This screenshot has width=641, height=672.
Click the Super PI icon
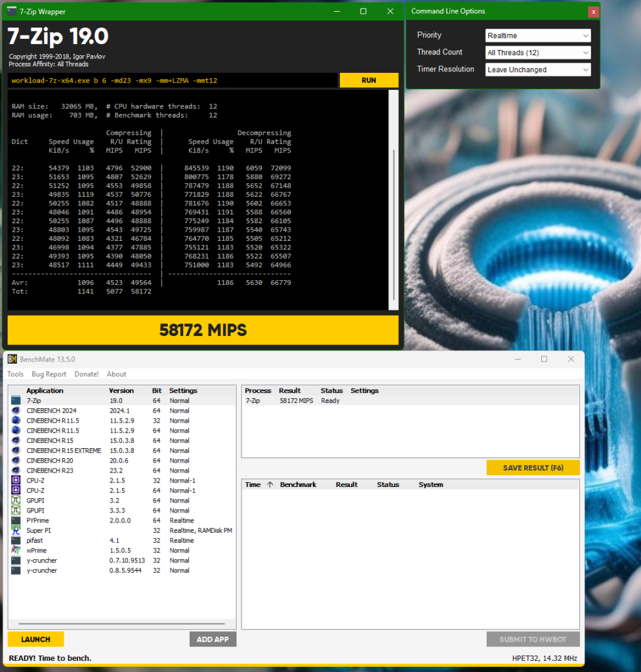(x=16, y=530)
